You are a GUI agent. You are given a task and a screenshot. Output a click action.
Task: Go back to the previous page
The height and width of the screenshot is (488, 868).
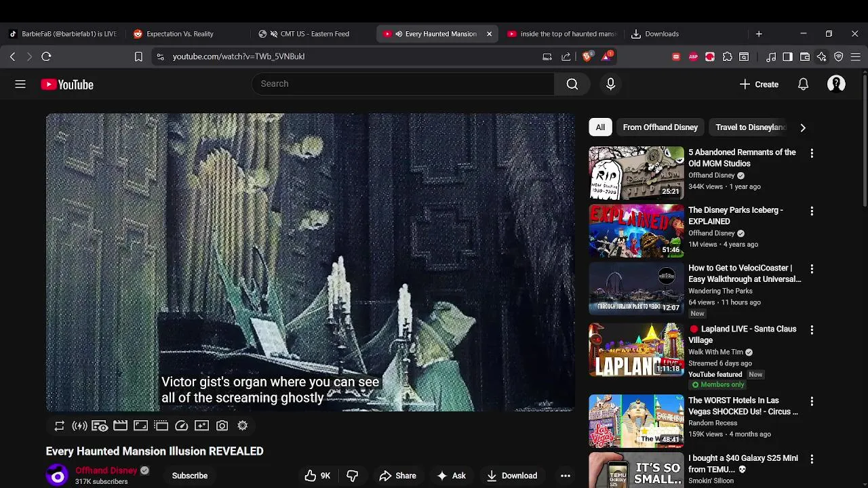pyautogui.click(x=12, y=57)
